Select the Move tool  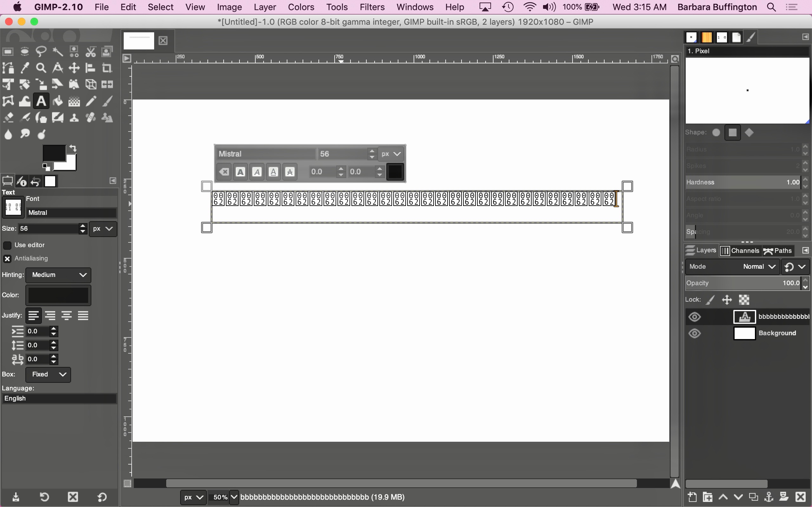click(74, 68)
